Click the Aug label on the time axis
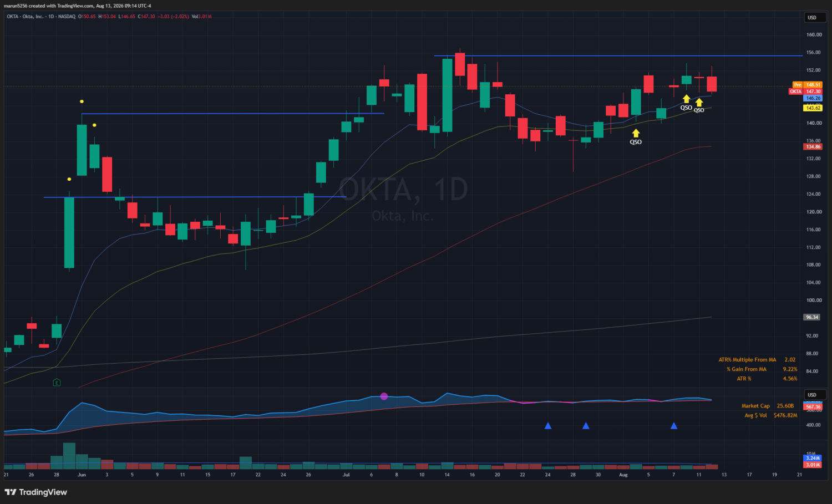The width and height of the screenshot is (832, 504). 623,475
